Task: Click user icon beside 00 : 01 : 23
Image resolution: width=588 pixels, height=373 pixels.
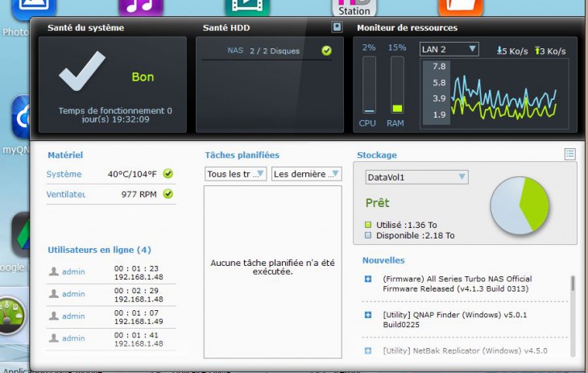Action: [54, 271]
